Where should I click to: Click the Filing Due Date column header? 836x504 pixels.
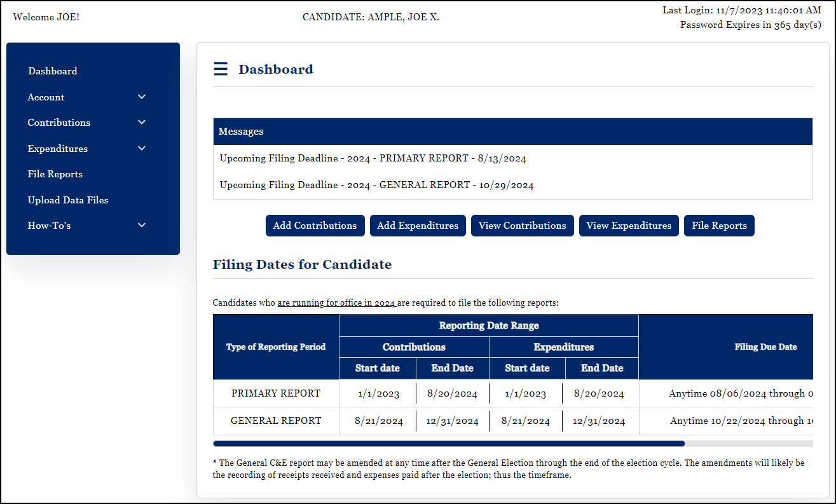pyautogui.click(x=766, y=347)
